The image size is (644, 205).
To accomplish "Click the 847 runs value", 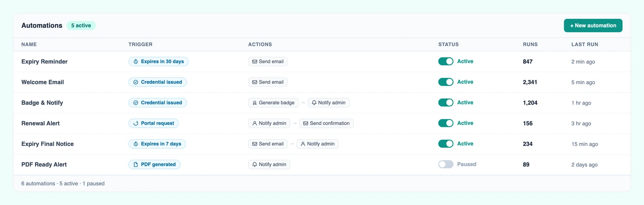I will point(528,62).
